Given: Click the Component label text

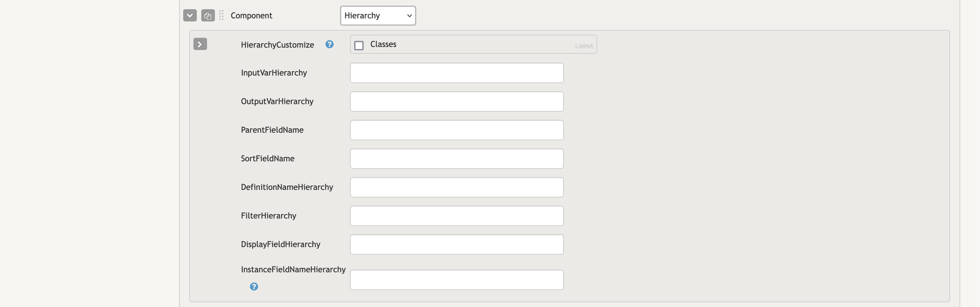Looking at the screenshot, I should [251, 16].
